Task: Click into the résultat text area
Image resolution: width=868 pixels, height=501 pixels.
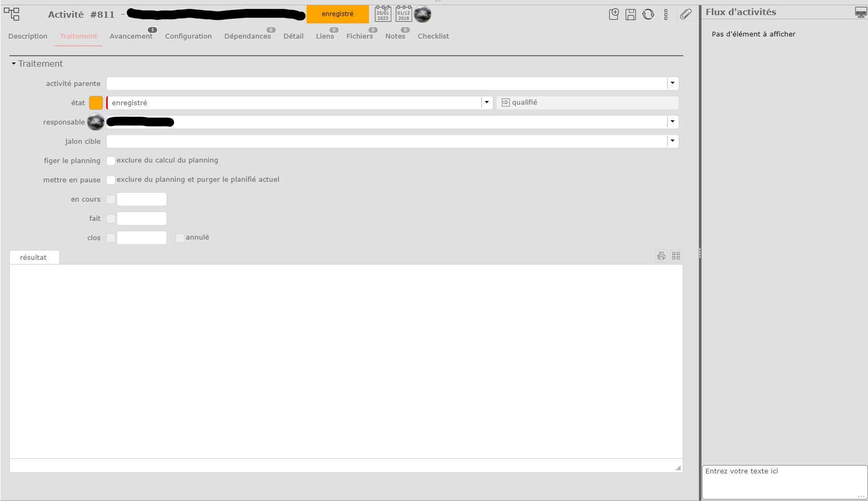Action: (x=346, y=361)
